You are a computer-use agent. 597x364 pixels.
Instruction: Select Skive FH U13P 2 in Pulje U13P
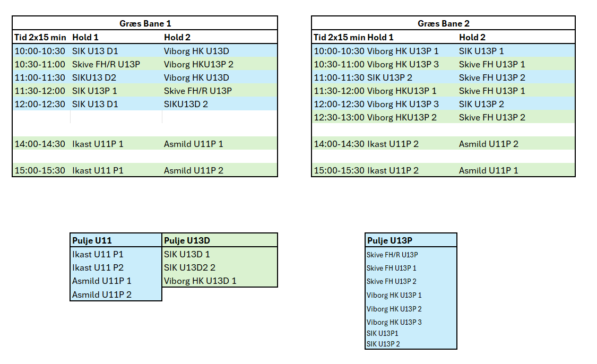point(392,281)
